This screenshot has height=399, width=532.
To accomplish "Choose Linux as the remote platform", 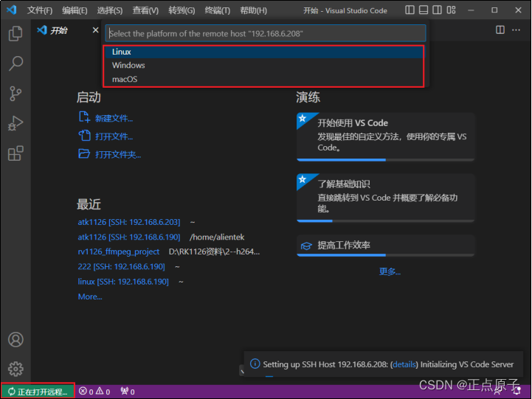I will pos(263,52).
